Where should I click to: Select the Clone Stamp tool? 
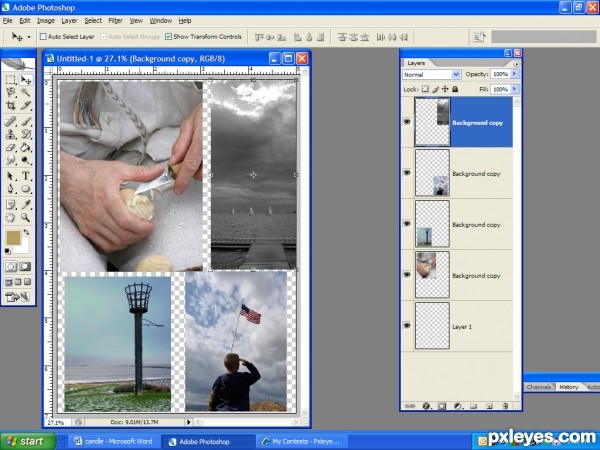click(11, 134)
